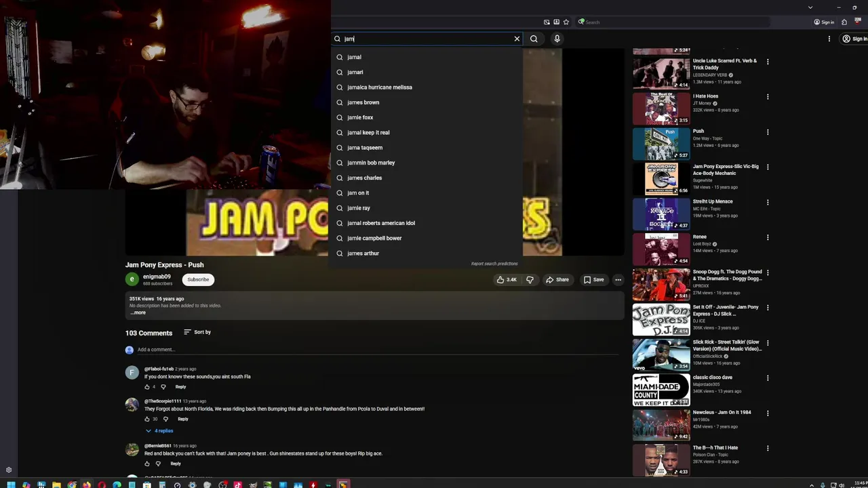The height and width of the screenshot is (488, 868).
Task: Save video to playlist
Action: click(x=593, y=279)
